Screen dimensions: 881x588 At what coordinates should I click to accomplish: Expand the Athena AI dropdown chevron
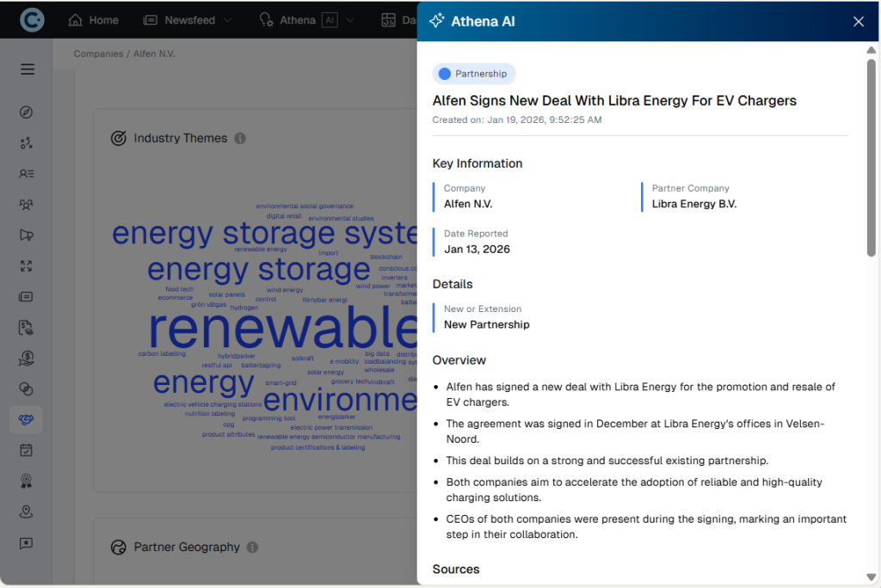tap(350, 20)
